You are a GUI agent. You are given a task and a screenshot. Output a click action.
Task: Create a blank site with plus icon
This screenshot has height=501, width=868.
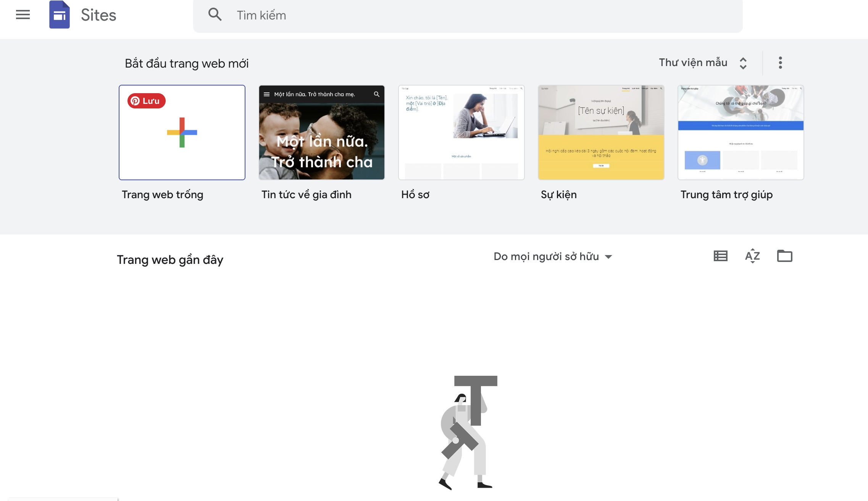click(x=182, y=133)
